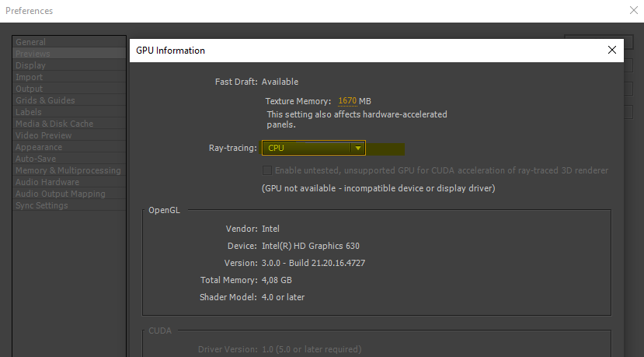Click the GPU Information title text

pos(170,51)
